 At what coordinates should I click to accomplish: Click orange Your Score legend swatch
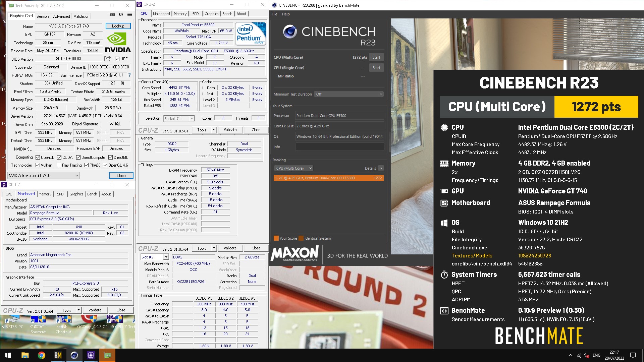[x=276, y=238]
